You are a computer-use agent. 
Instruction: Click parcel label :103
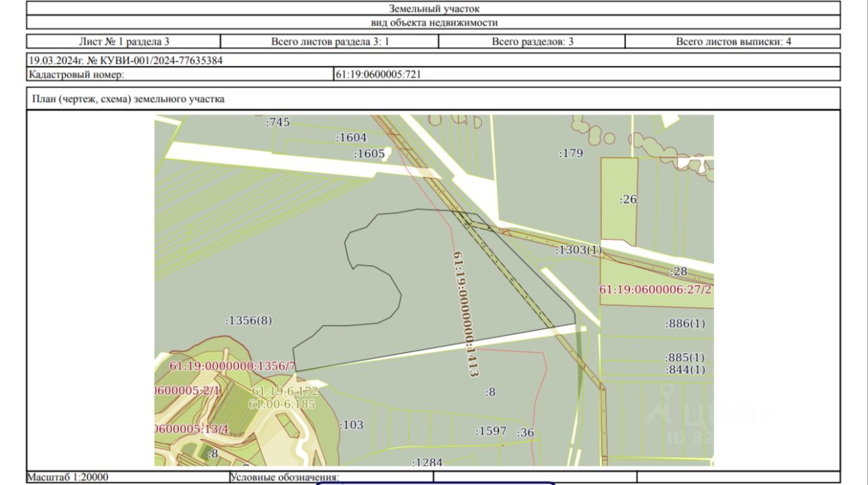click(x=351, y=425)
